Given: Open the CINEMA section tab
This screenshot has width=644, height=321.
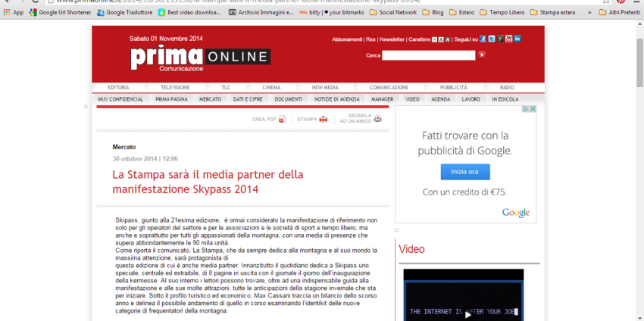Looking at the screenshot, I should (271, 87).
